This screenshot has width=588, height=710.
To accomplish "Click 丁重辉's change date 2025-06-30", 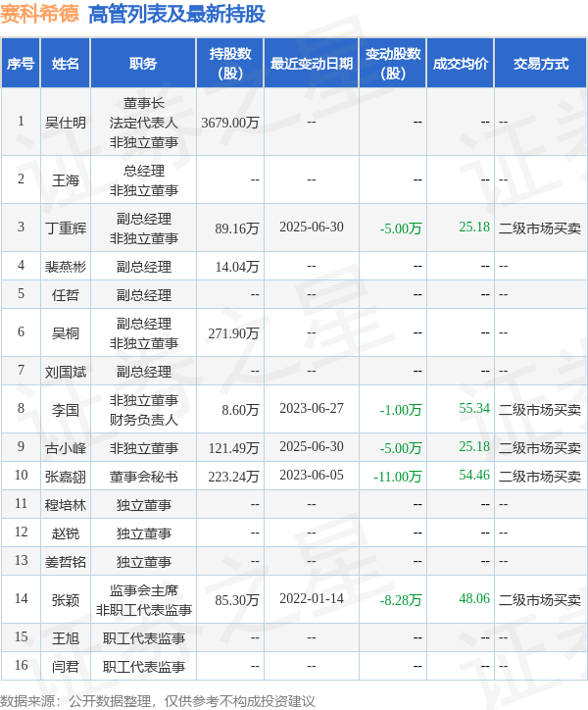I will [x=312, y=227].
